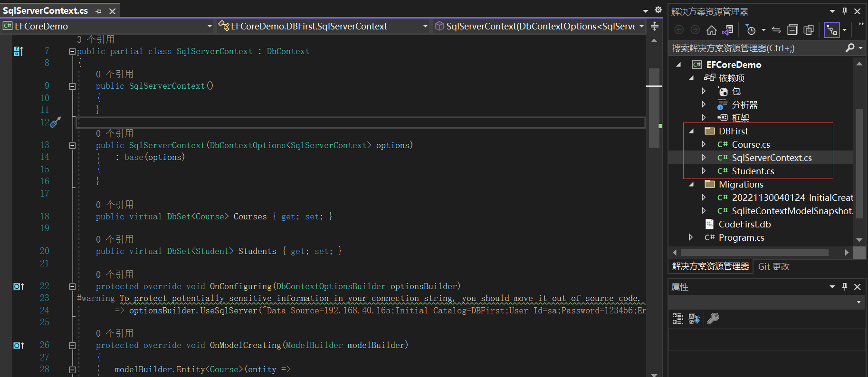Collapse all nodes in Solution Explorer

(792, 30)
